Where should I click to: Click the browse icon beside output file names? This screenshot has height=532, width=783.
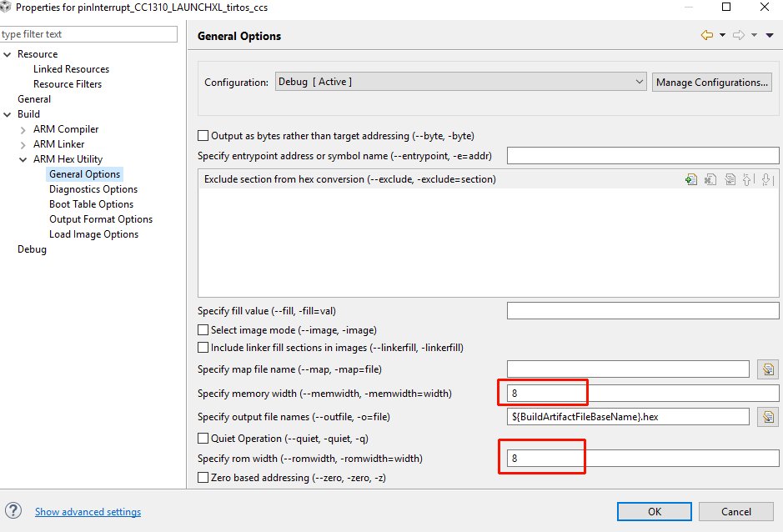click(x=768, y=417)
